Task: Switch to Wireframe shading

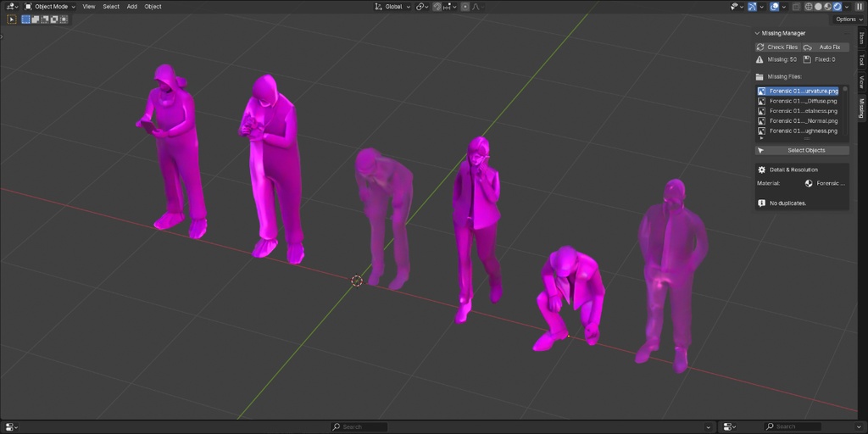Action: point(809,7)
